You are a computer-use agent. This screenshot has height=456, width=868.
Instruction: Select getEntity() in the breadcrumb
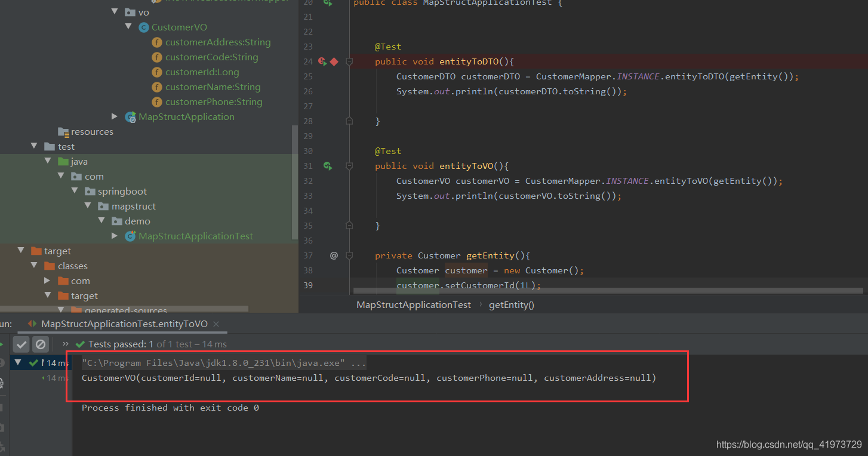tap(512, 304)
